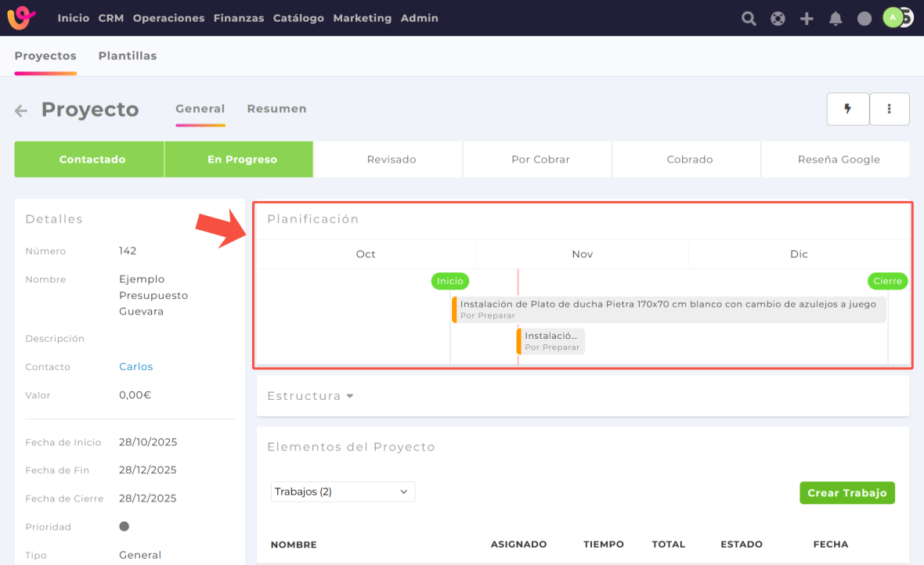Click the lightning bolt actions button

(x=847, y=110)
